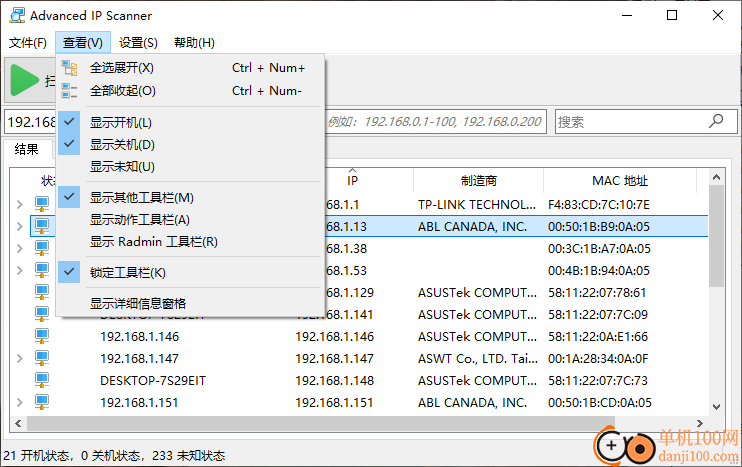Switch to the 结果 tab
Viewport: 742px width, 467px height.
[26, 150]
